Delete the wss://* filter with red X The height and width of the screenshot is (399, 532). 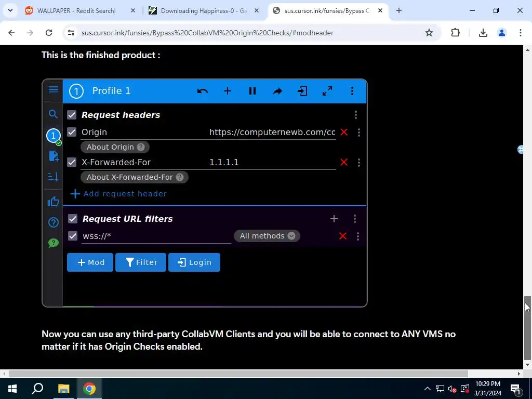click(343, 236)
